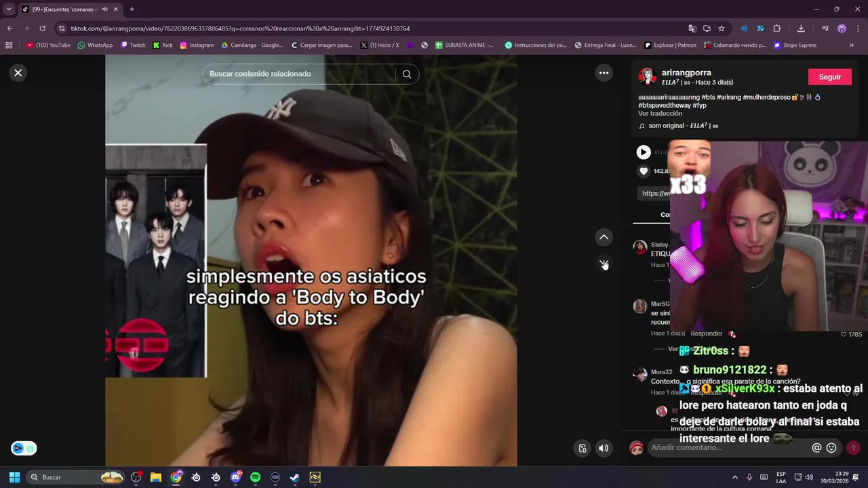Click translate page icon in address bar
Viewport: 868px width, 488px height.
click(692, 28)
